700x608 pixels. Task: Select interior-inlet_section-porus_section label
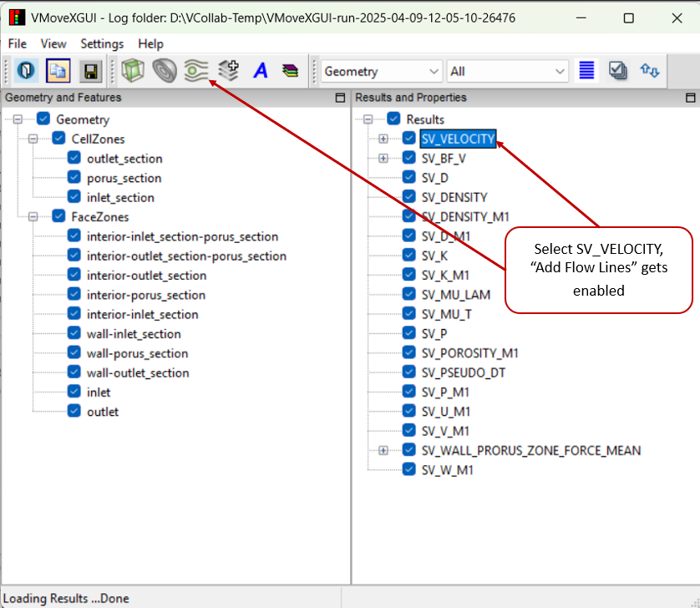click(183, 236)
